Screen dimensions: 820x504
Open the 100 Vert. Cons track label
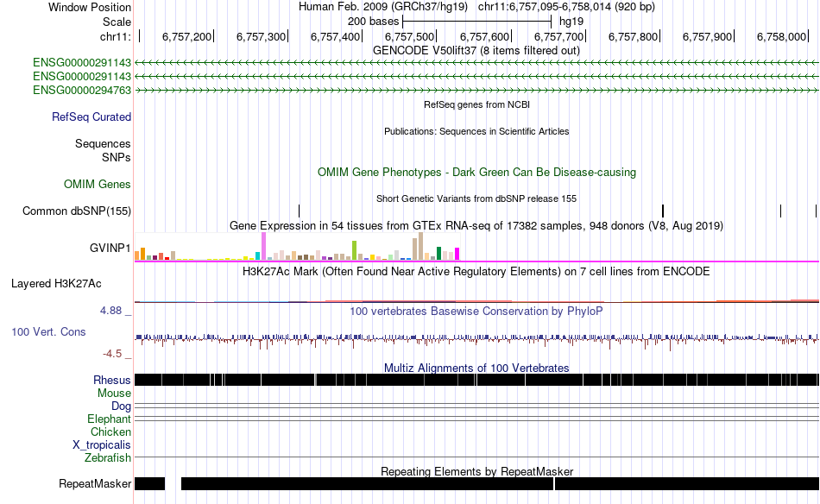48,332
